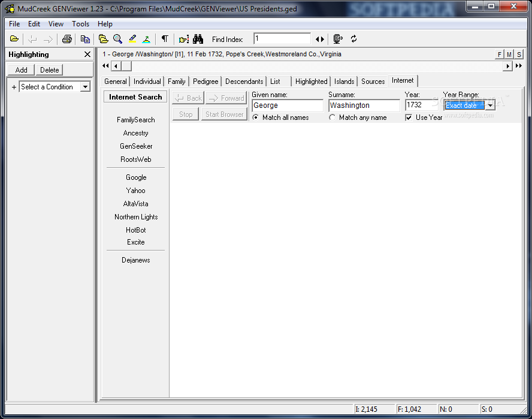
Task: Click the toolbar back arrow icon
Action: pyautogui.click(x=32, y=39)
